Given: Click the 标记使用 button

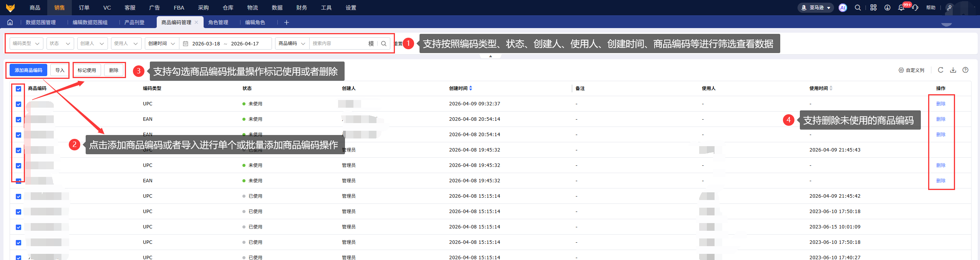Looking at the screenshot, I should (x=87, y=70).
